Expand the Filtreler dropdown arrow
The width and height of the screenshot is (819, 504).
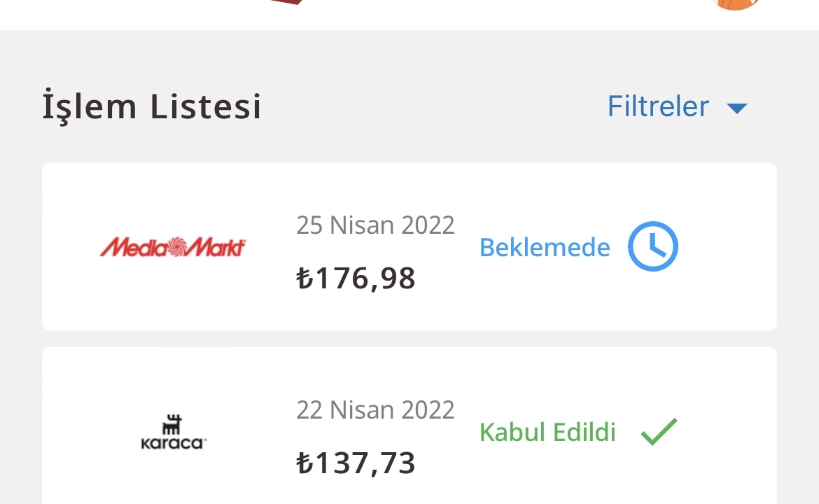(x=736, y=108)
